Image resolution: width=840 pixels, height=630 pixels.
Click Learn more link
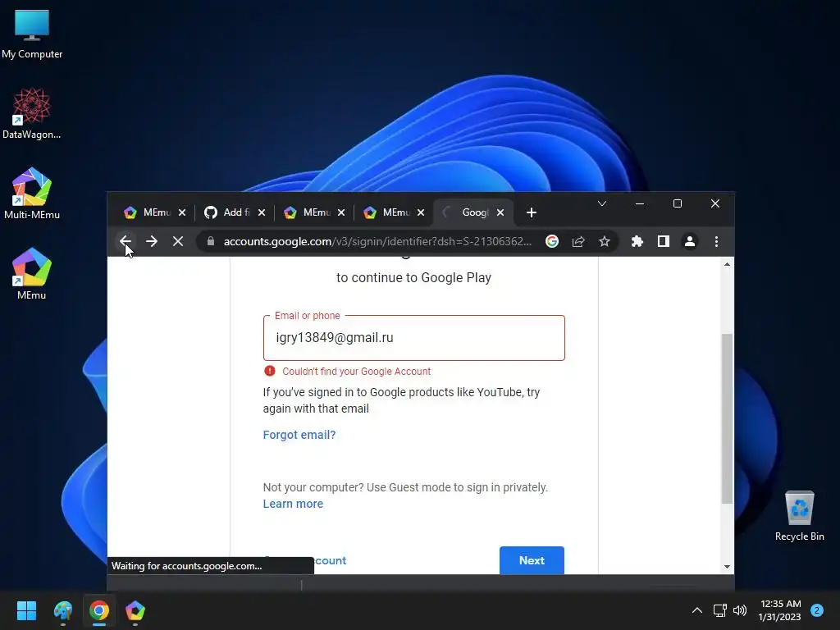[293, 504]
